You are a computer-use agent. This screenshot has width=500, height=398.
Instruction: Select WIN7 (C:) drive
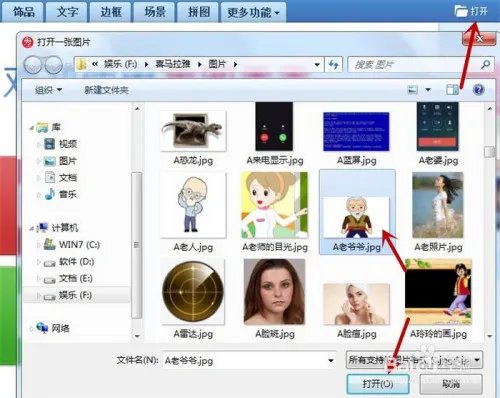[x=72, y=245]
